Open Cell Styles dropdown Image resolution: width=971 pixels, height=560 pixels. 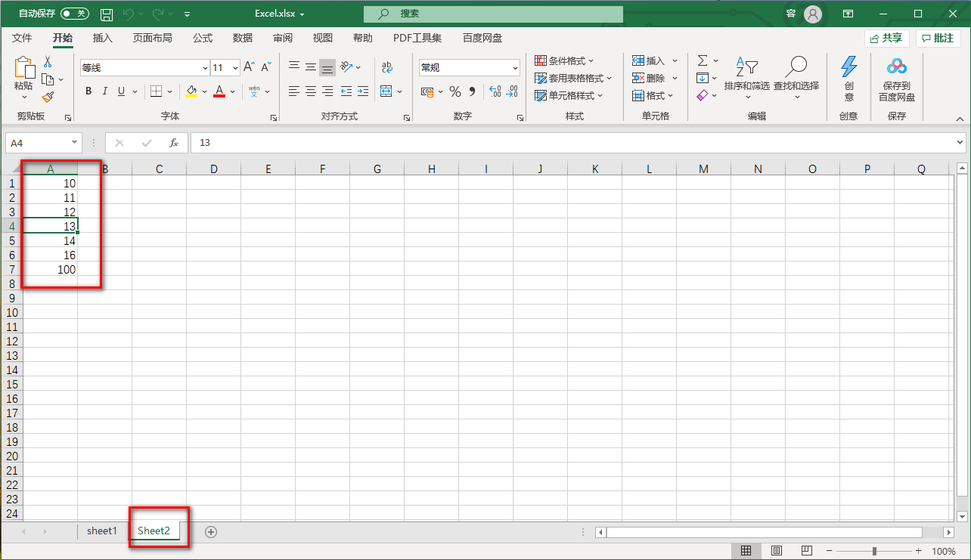569,95
